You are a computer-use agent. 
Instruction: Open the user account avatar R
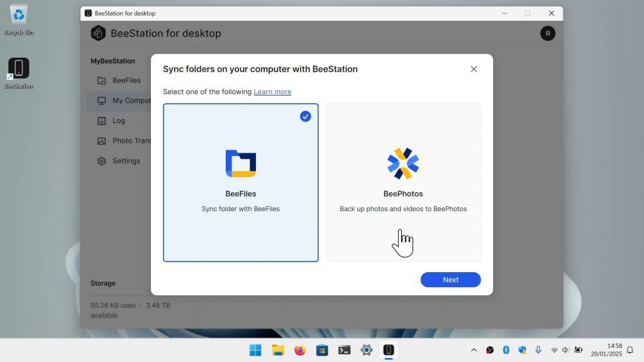click(x=548, y=33)
